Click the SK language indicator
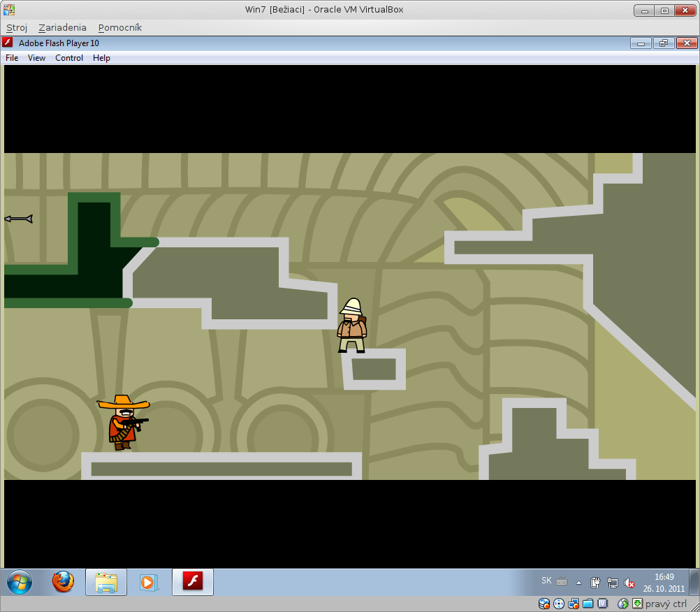This screenshot has height=612, width=700. coord(546,581)
